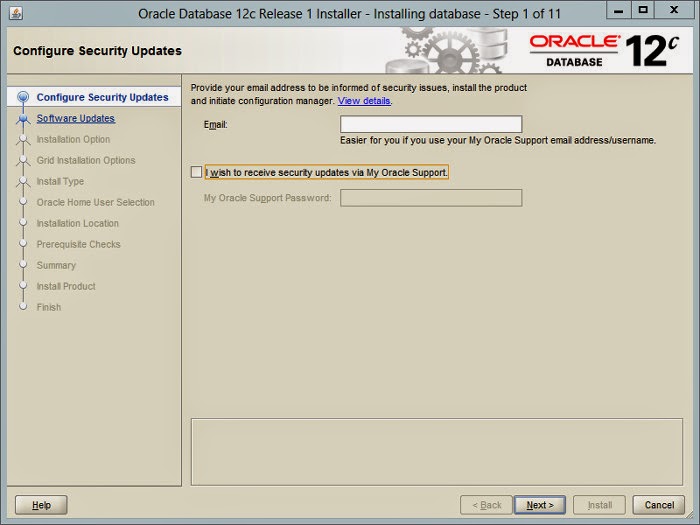Screen dimensions: 700x525
Task: Click the Installation Option step text
Action: [73, 139]
